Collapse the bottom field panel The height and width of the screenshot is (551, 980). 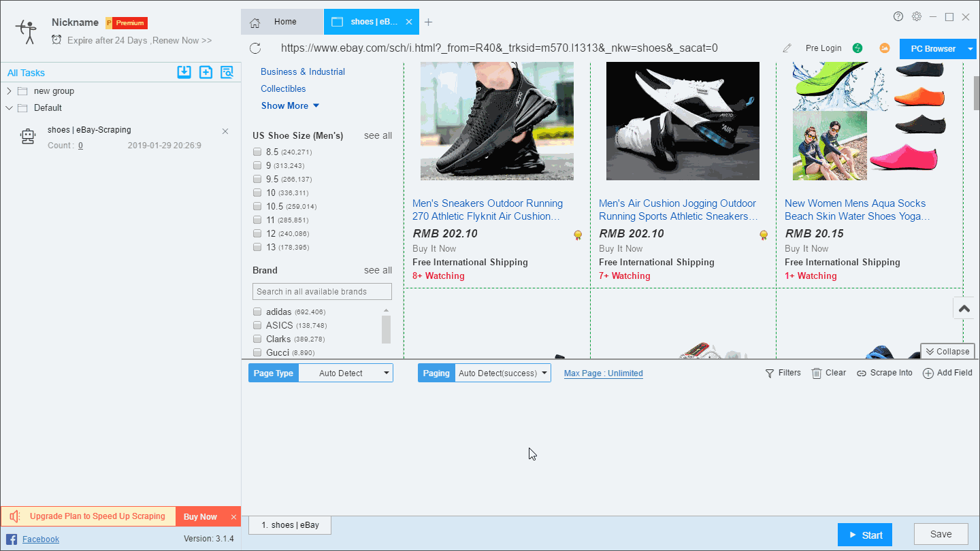click(947, 351)
